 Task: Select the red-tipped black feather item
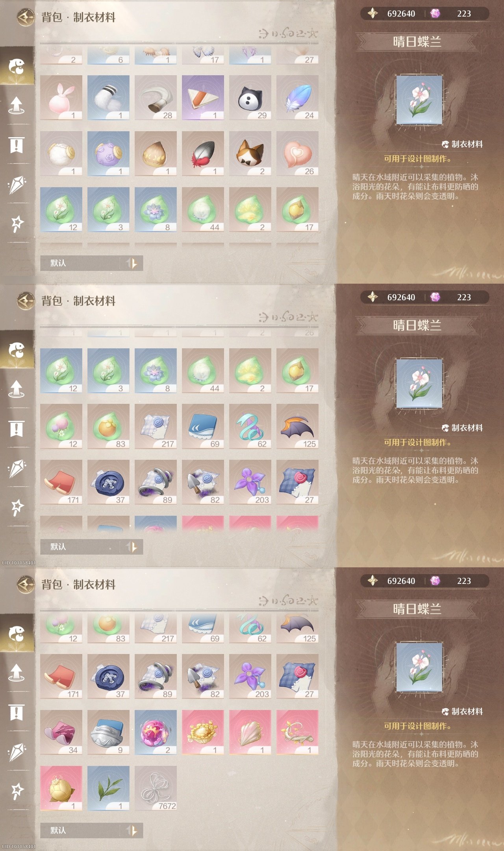pos(203,153)
